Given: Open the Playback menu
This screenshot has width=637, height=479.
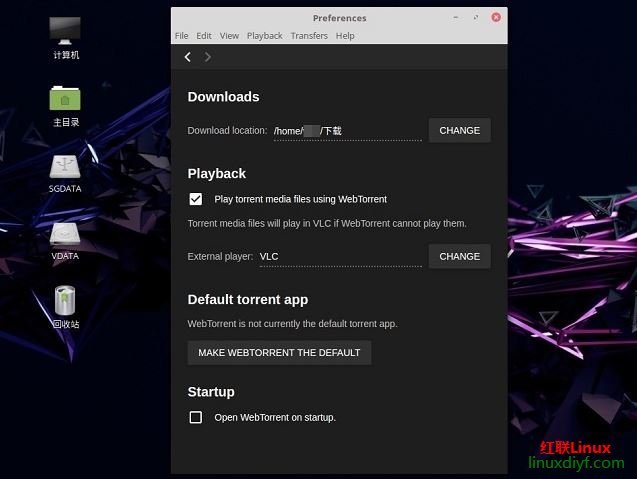Looking at the screenshot, I should click(265, 36).
